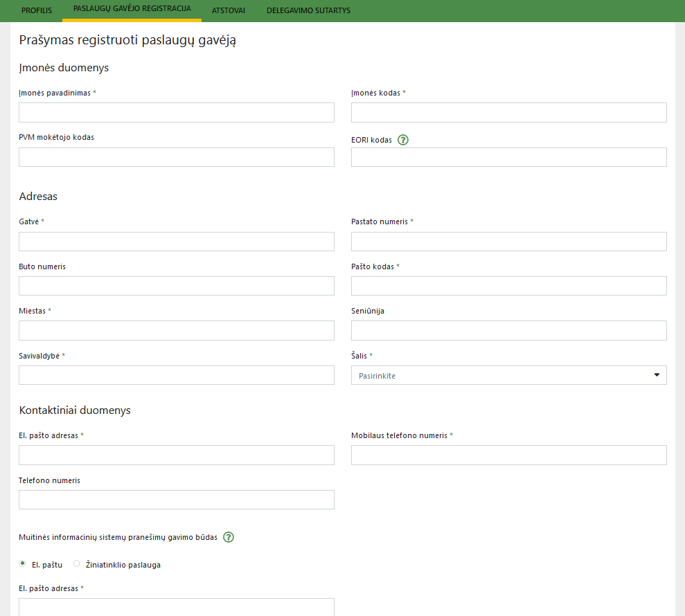The width and height of the screenshot is (685, 616).
Task: Click the Pastato numeris input field
Action: click(x=508, y=242)
